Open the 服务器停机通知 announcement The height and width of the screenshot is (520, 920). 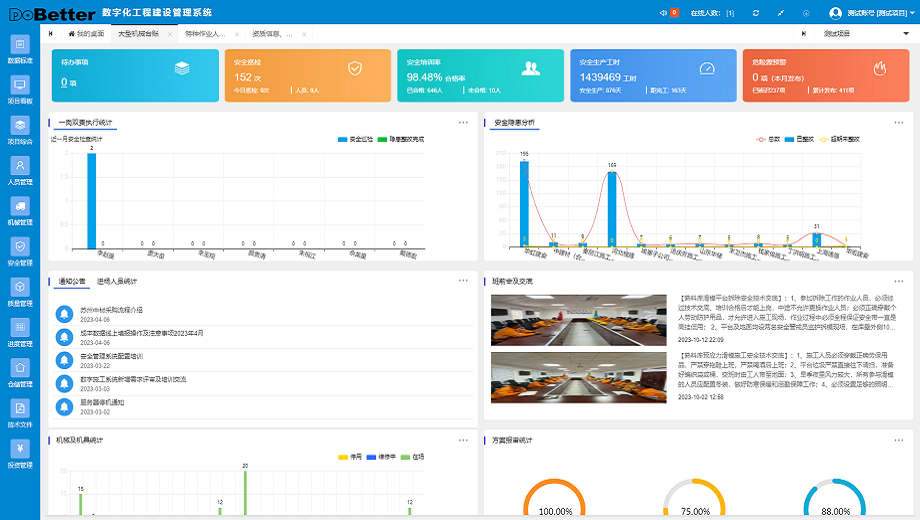point(102,403)
